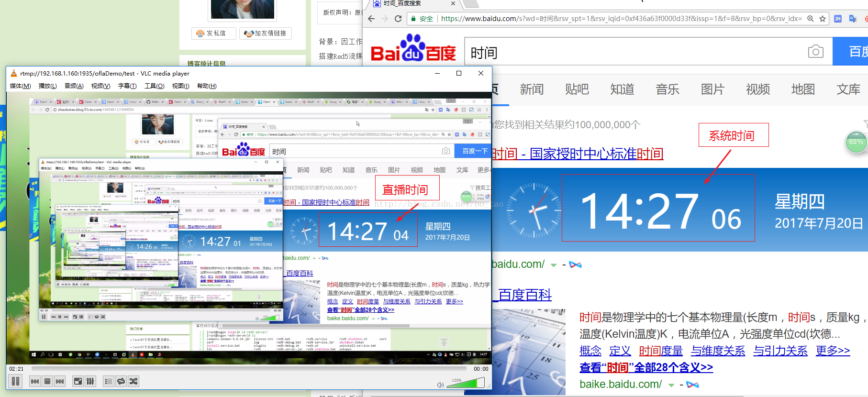The height and width of the screenshot is (397, 868).
Task: Switch to the 新闻 search tab
Action: 532,89
